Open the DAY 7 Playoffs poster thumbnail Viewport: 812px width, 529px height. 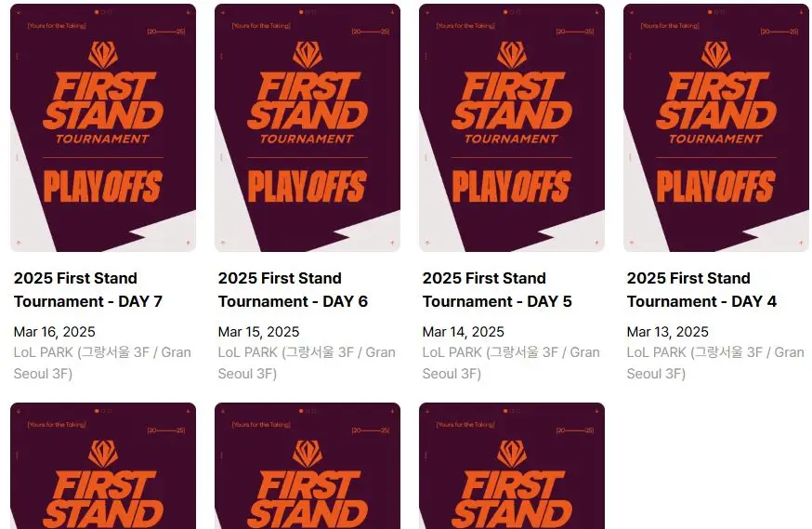[103, 128]
